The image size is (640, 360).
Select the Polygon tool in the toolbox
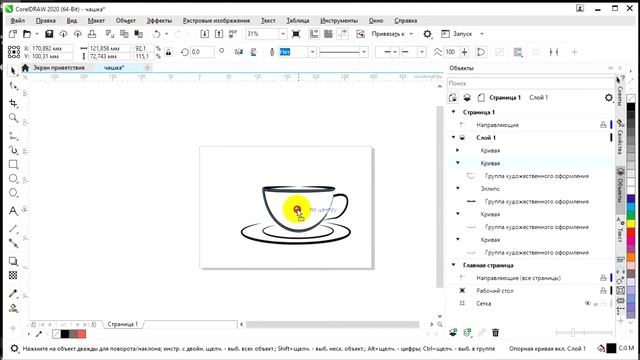point(13,193)
